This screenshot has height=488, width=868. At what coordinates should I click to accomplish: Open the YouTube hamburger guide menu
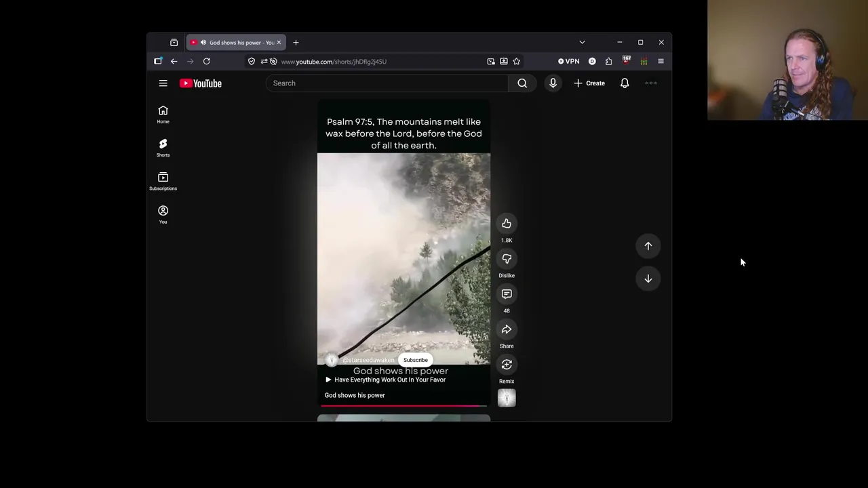pyautogui.click(x=163, y=83)
